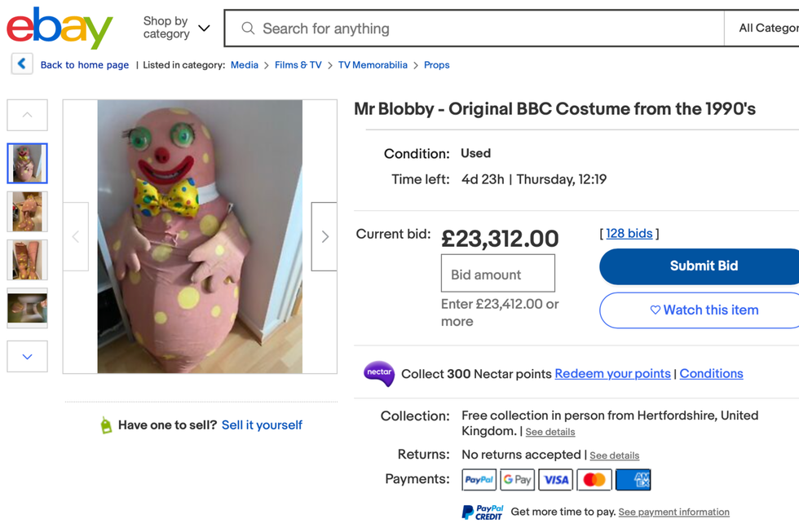Click the Nectar logo icon

click(x=378, y=373)
